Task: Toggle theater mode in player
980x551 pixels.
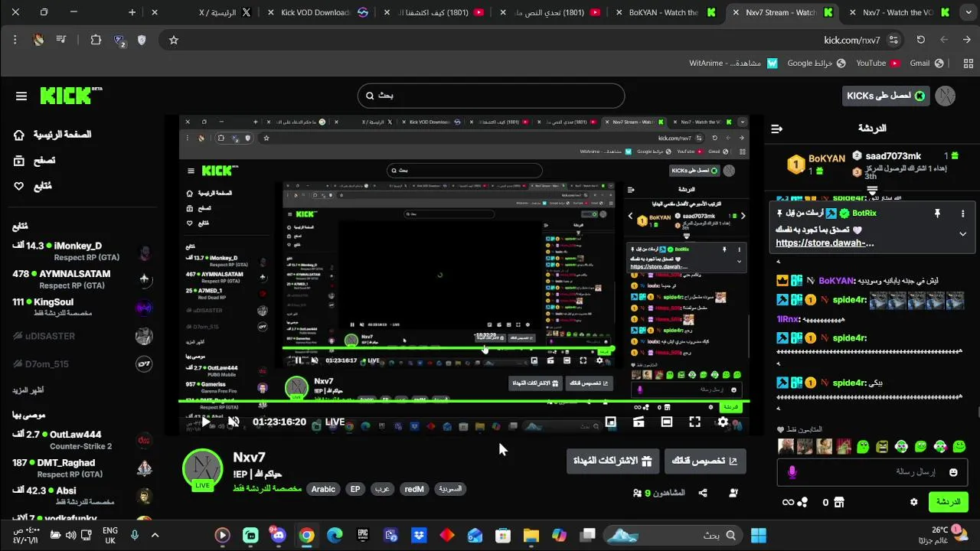Action: point(667,422)
